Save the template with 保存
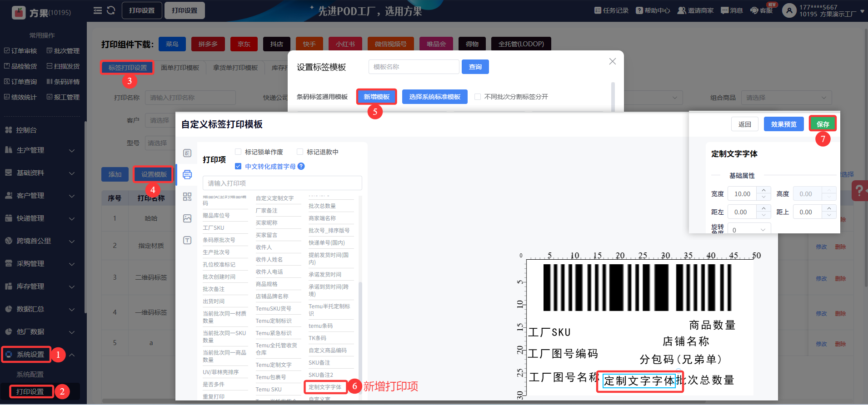The image size is (868, 405). (x=823, y=124)
